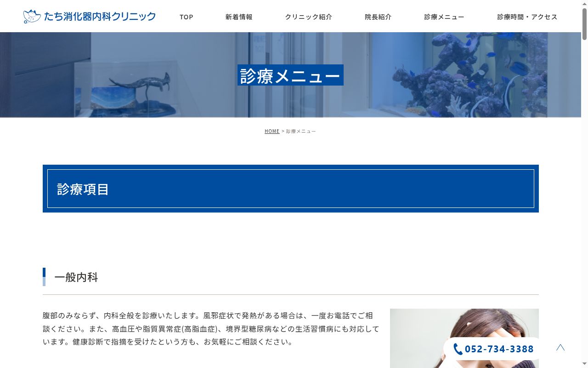Click the 診療メニュー hero banner title

click(290, 75)
